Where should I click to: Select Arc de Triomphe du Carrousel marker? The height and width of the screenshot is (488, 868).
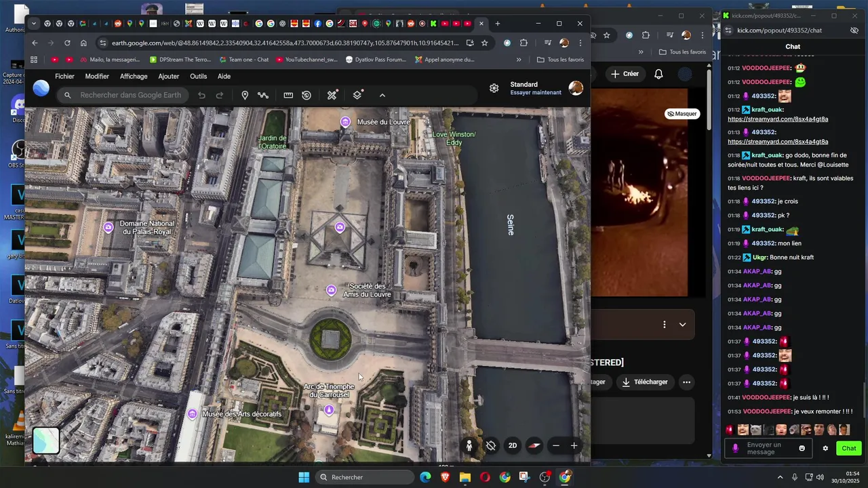[x=329, y=409]
